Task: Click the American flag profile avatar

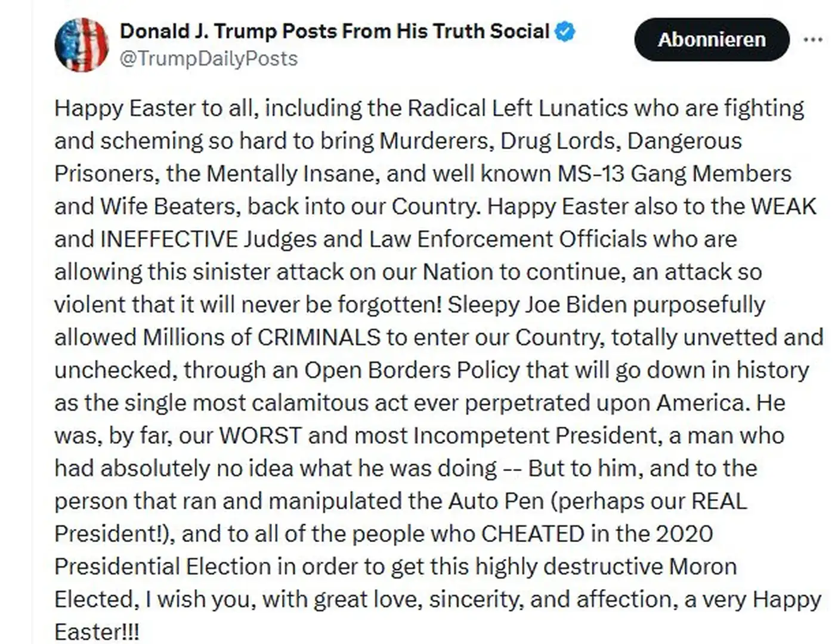Action: coord(82,45)
